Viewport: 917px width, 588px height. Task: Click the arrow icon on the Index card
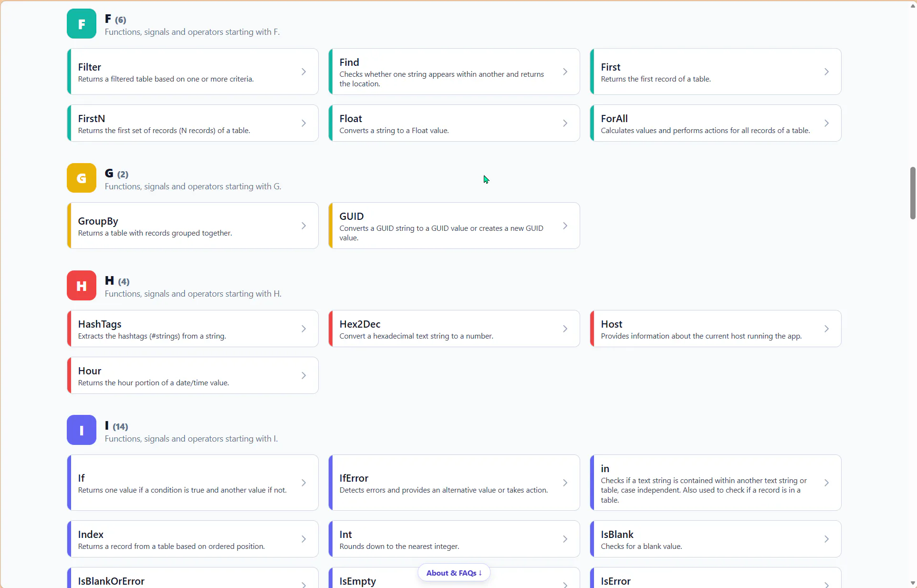coord(304,539)
